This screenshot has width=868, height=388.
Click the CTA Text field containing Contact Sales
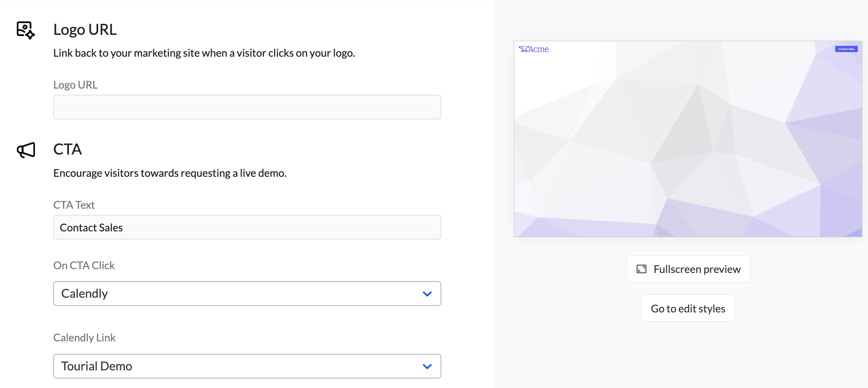[x=247, y=227]
